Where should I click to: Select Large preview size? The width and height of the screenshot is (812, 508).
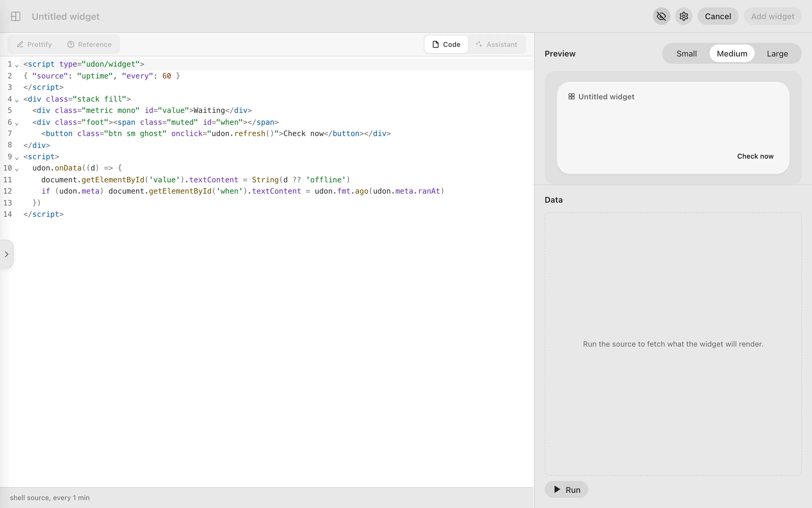click(x=777, y=53)
